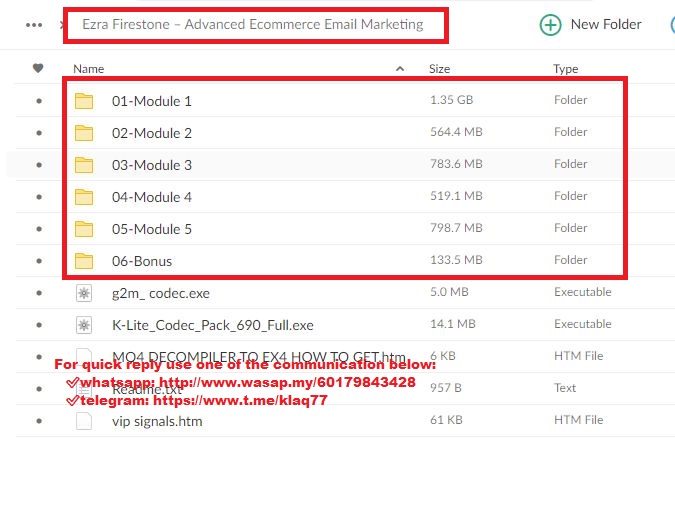Click the folder icon of 02-Module 2

[84, 133]
